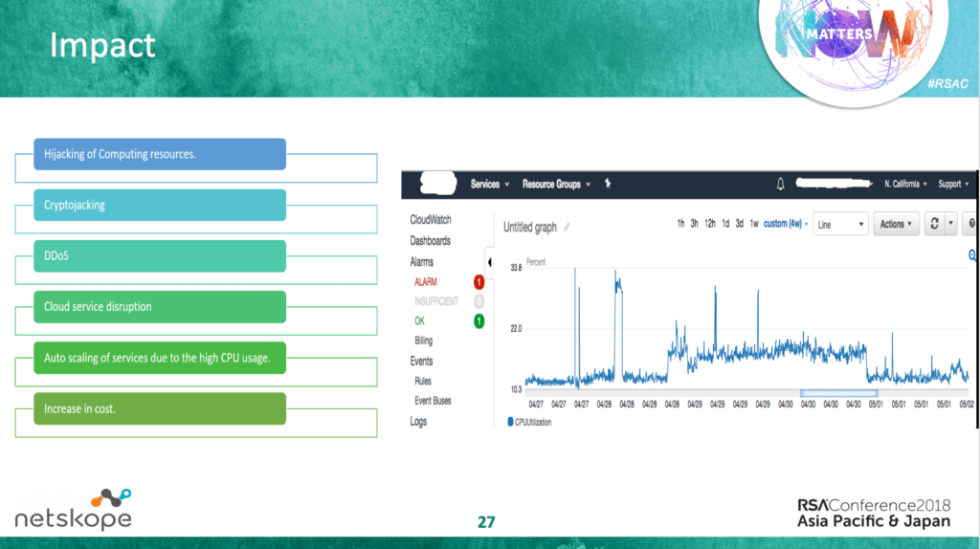The width and height of the screenshot is (980, 549).
Task: Open Billing in the sidebar
Action: tap(424, 341)
